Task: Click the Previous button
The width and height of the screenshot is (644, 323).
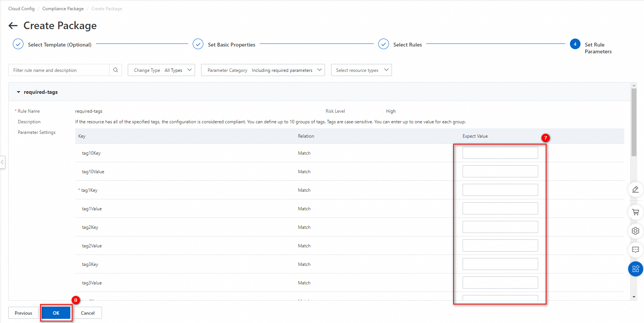Action: coord(23,313)
